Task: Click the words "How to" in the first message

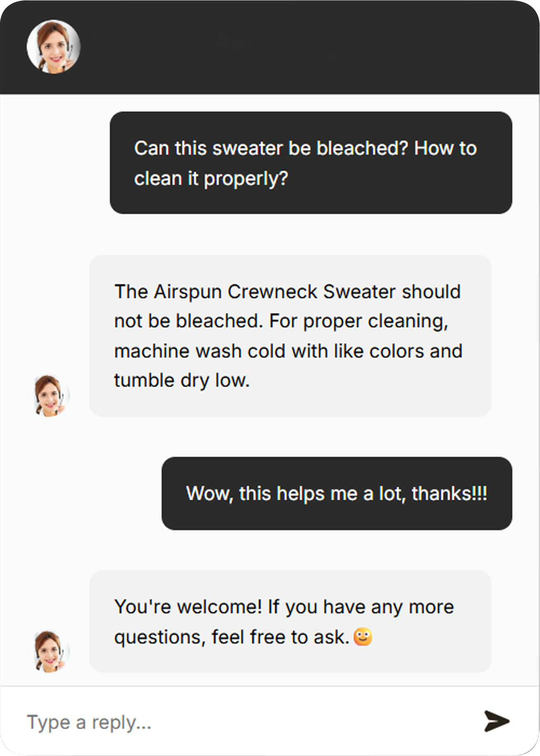Action: [x=445, y=149]
